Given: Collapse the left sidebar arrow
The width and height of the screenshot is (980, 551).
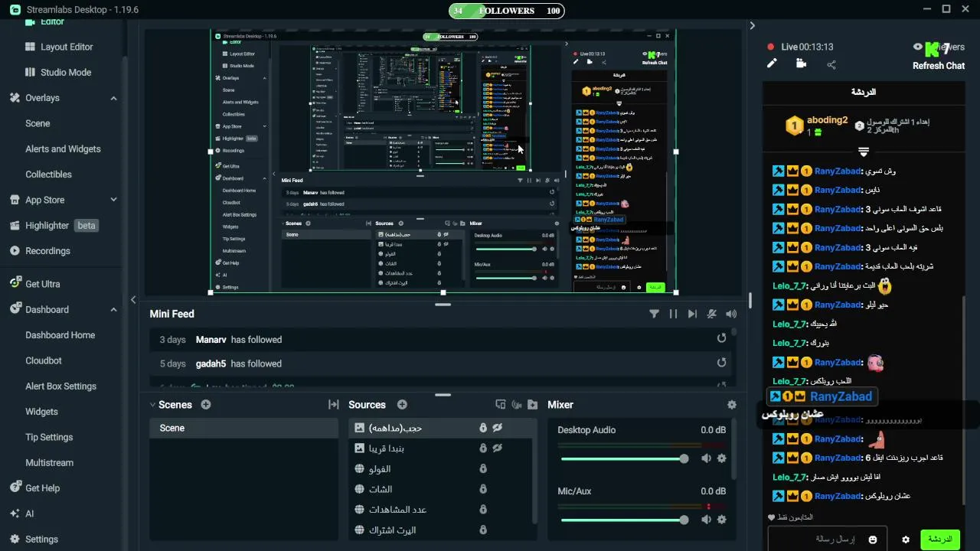Looking at the screenshot, I should pos(133,300).
